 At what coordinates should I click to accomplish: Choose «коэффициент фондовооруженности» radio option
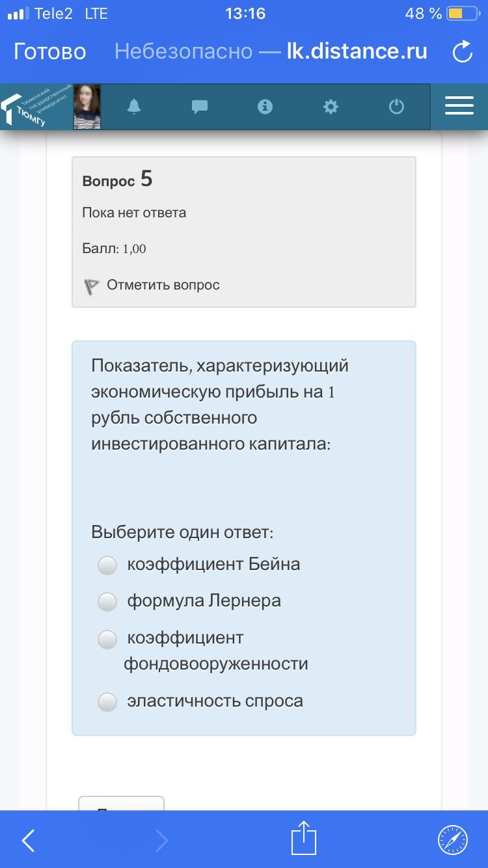point(107,640)
